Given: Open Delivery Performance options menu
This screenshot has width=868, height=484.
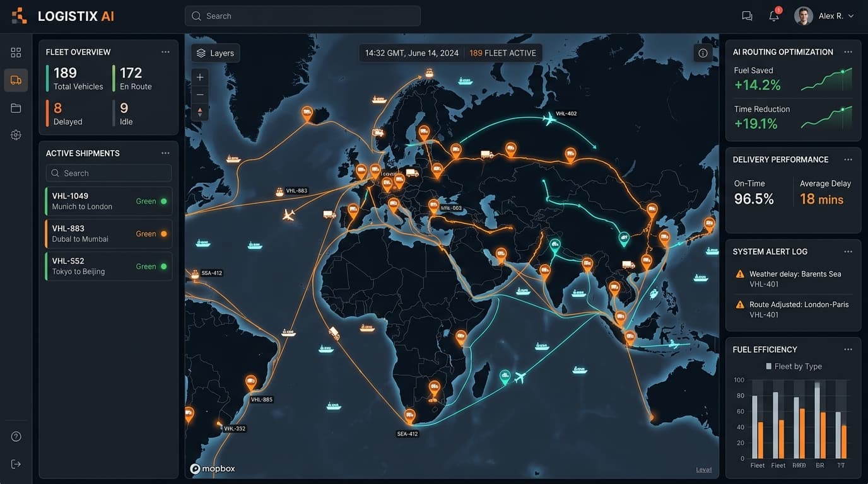Looking at the screenshot, I should 848,159.
